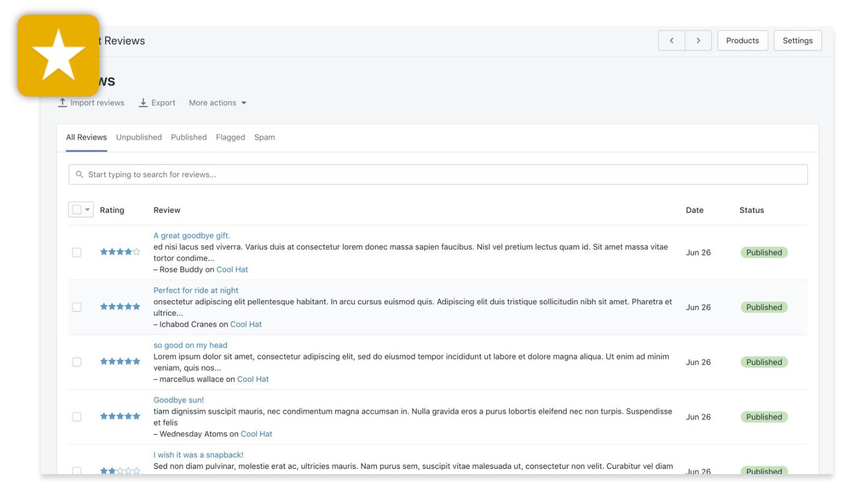Click the Published badge for so good on my head
This screenshot has width=868, height=492.
[x=764, y=362]
